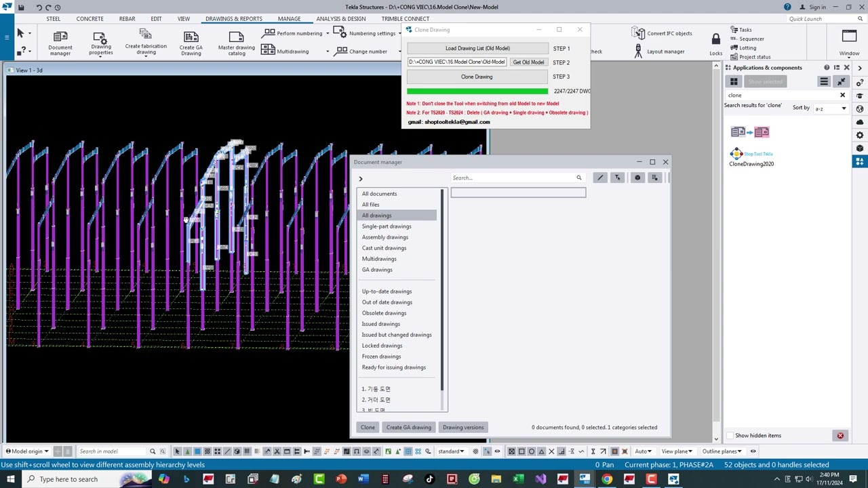Viewport: 868px width, 488px height.
Task: Expand Document manager categories chevron
Action: click(x=361, y=179)
